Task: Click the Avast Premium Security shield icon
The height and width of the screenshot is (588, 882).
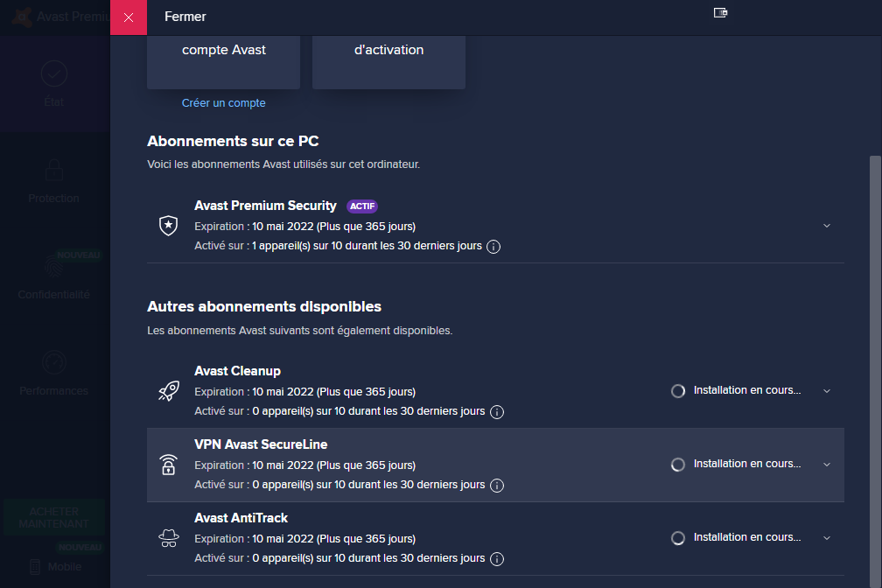Action: pyautogui.click(x=168, y=226)
